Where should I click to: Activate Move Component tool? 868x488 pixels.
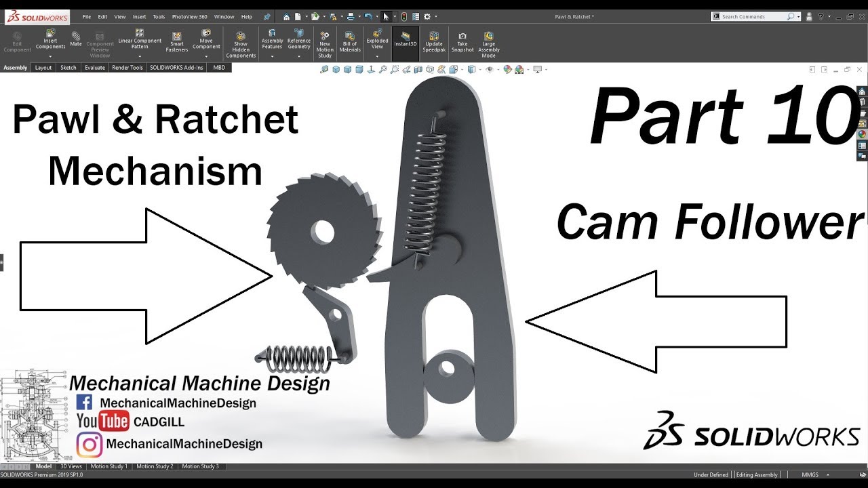click(206, 39)
